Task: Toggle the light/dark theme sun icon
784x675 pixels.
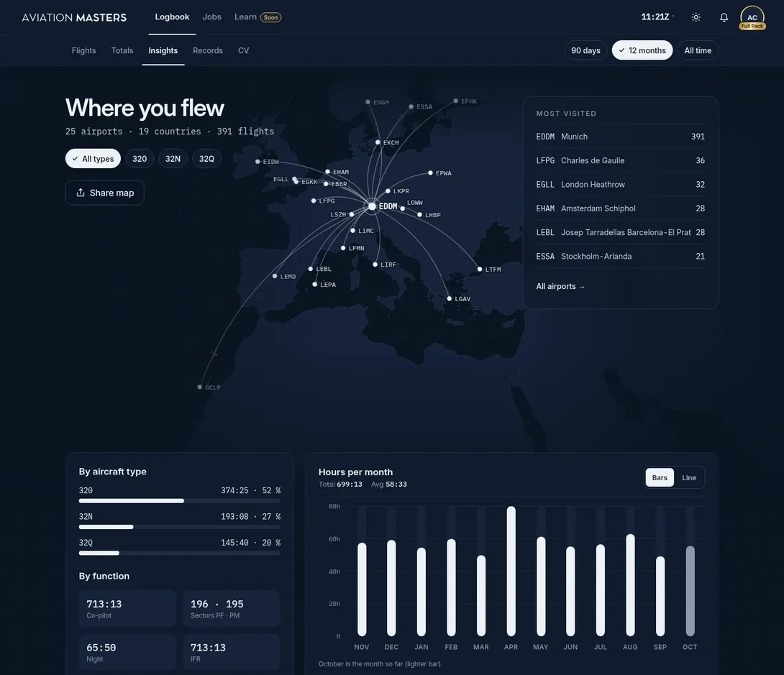Action: [696, 17]
